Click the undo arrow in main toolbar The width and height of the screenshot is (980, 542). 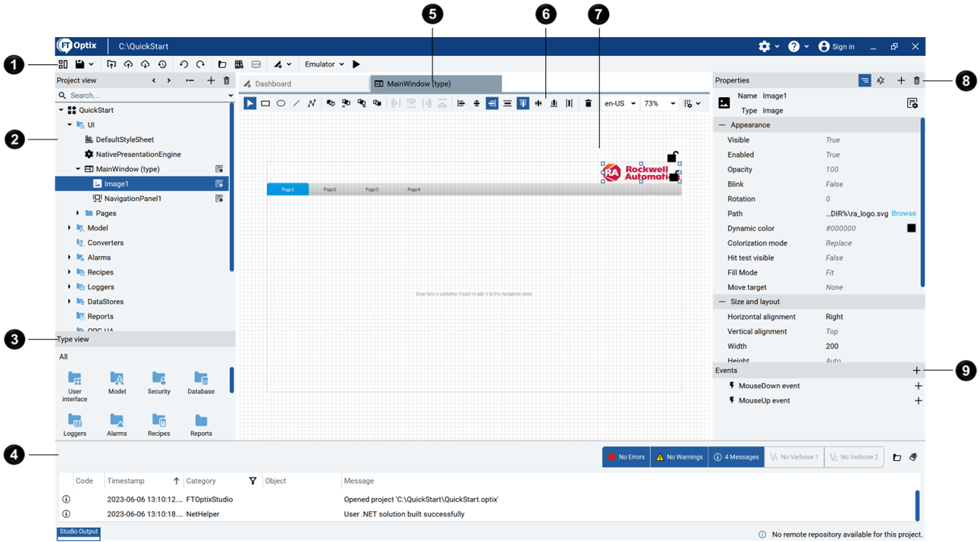[x=184, y=64]
